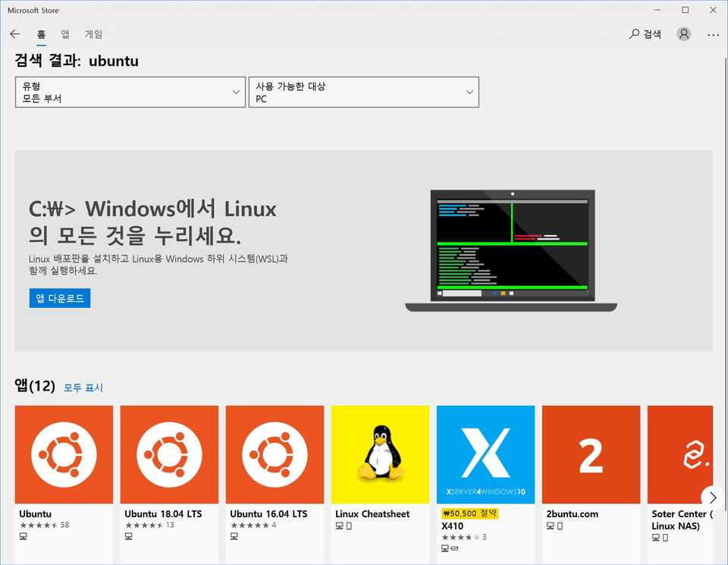The image size is (728, 565).
Task: Click the right chevron to show more apps
Action: click(712, 498)
